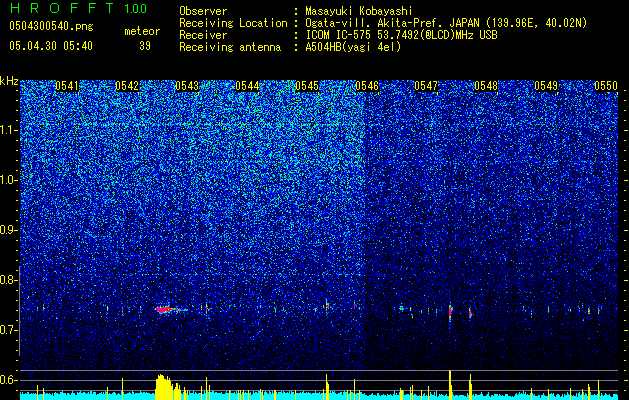Click the 0.7 kHz axis label
This screenshot has height=400, width=629.
tap(9, 330)
